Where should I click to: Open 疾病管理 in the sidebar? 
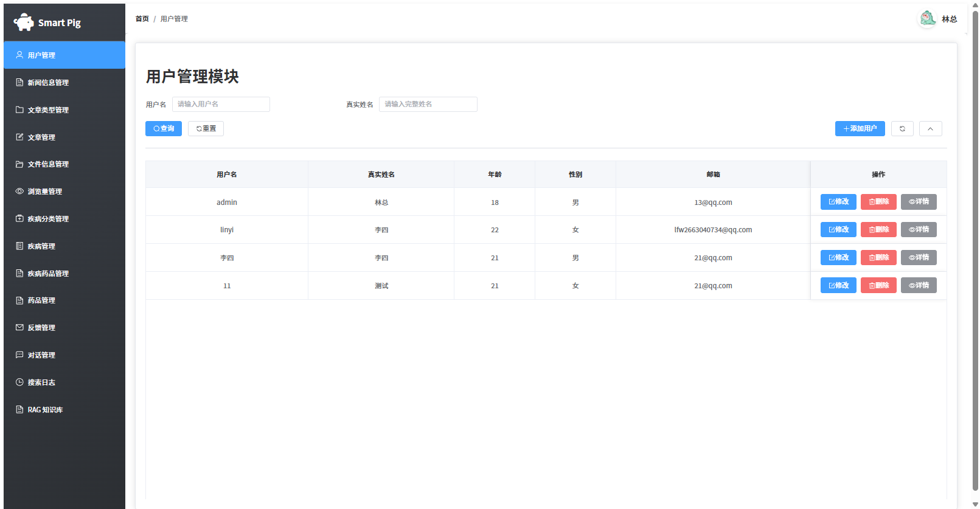point(64,246)
